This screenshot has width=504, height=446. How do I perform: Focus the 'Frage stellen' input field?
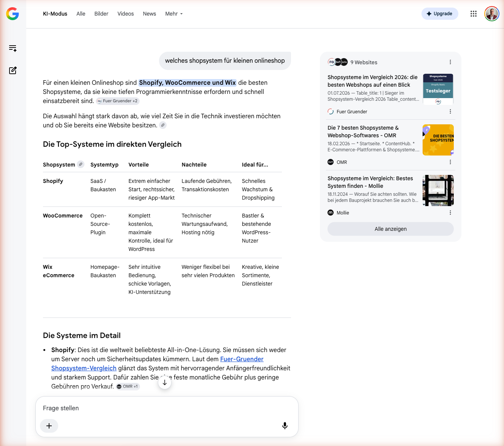coord(167,408)
